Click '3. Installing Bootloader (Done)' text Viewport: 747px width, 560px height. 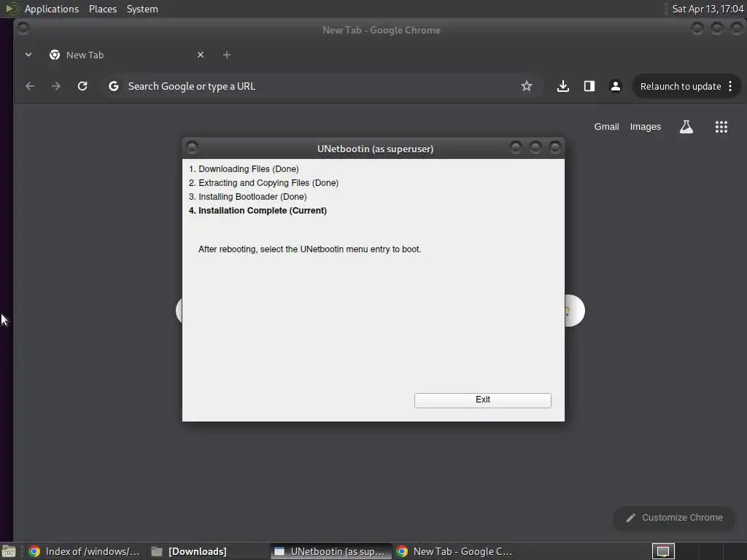pyautogui.click(x=248, y=197)
